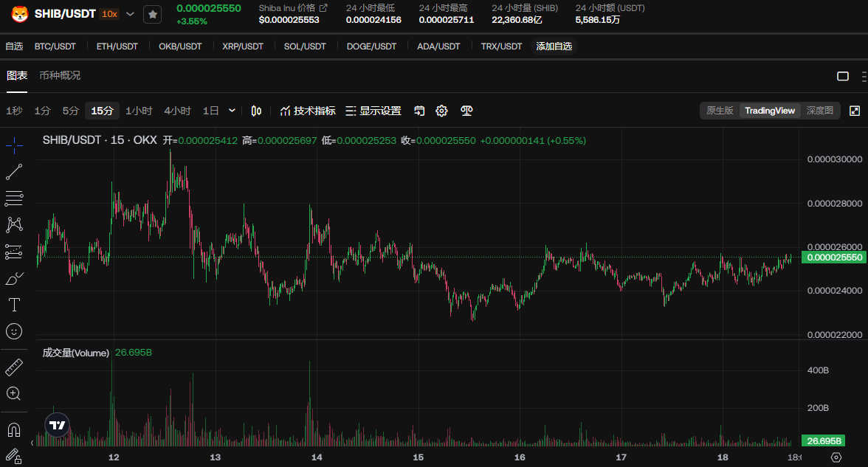
Task: Open candlestick chart type menu
Action: click(x=256, y=111)
